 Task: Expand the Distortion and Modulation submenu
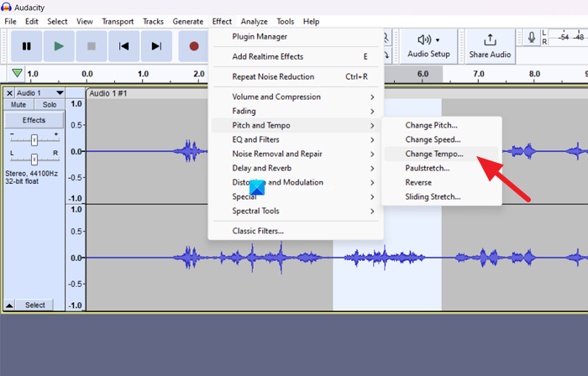[x=297, y=182]
